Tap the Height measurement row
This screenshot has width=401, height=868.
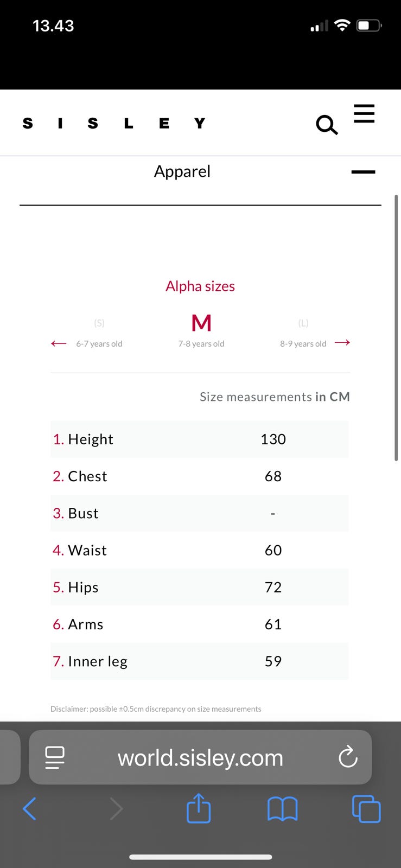tap(200, 439)
